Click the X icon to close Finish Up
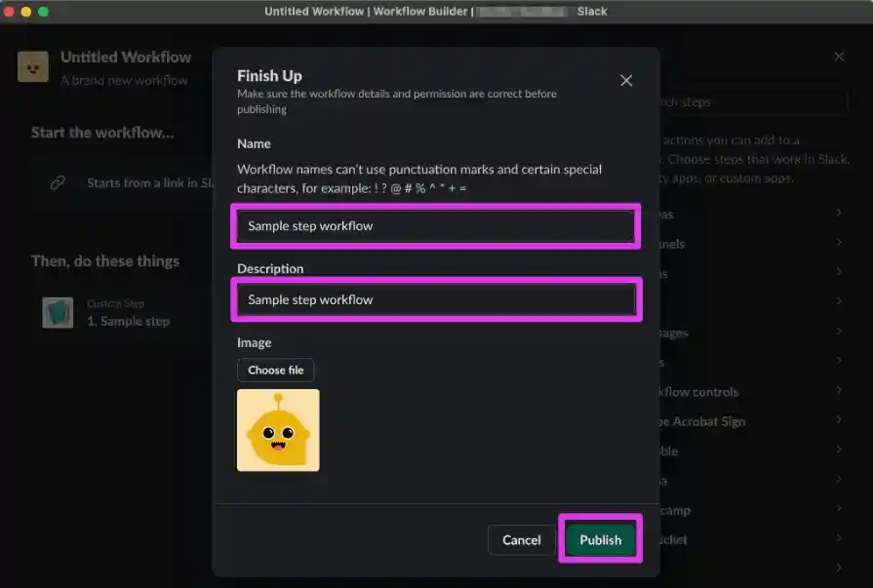The image size is (873, 588). coord(625,80)
